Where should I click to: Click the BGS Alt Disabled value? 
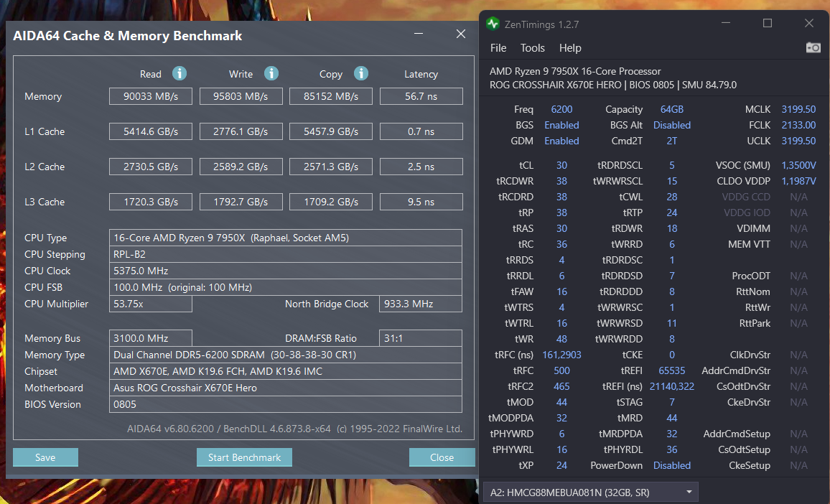coord(672,125)
